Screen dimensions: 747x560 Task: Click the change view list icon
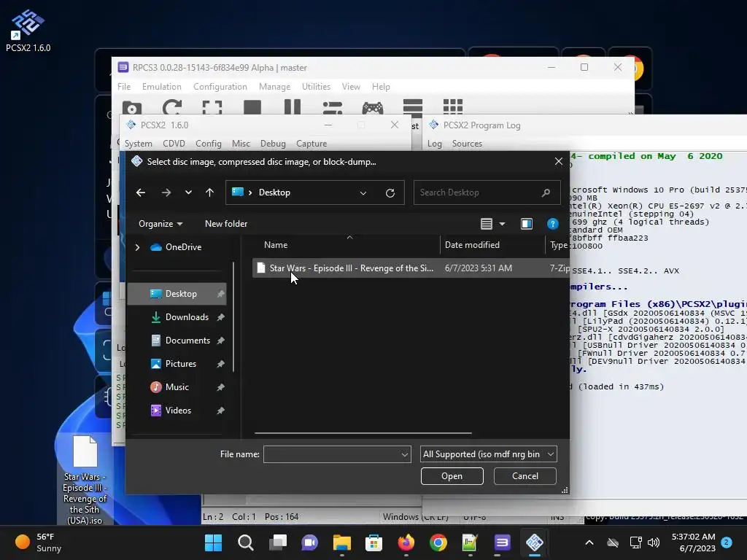click(487, 224)
